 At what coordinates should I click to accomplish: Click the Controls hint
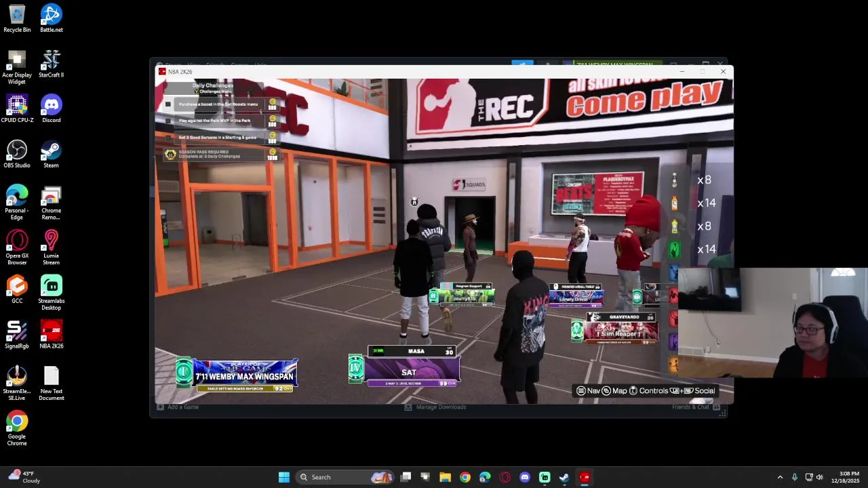[648, 391]
